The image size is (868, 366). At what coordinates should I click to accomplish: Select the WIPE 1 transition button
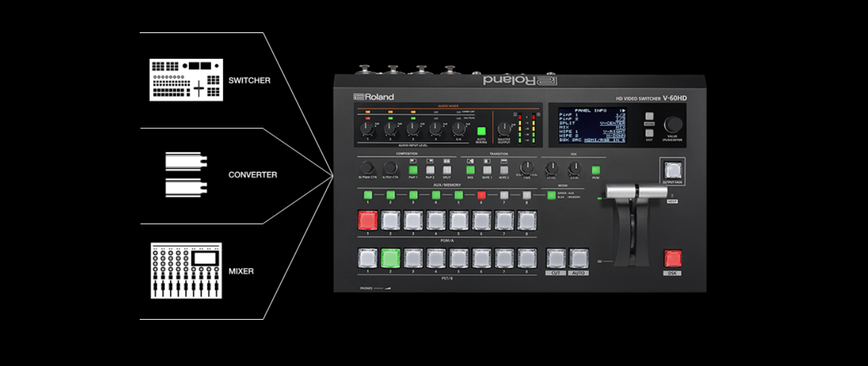tap(487, 169)
